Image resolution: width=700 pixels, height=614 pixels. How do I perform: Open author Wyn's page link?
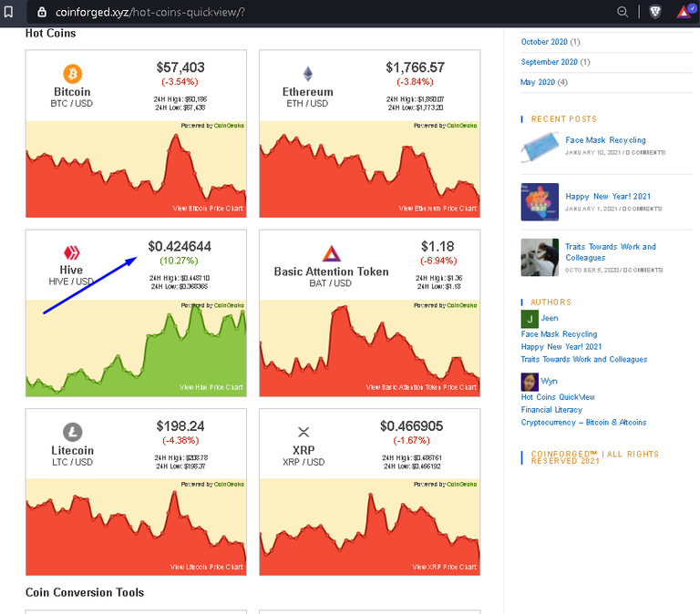tap(549, 381)
